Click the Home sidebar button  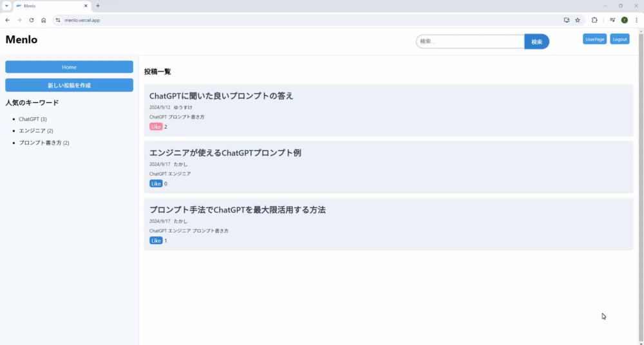coord(69,67)
